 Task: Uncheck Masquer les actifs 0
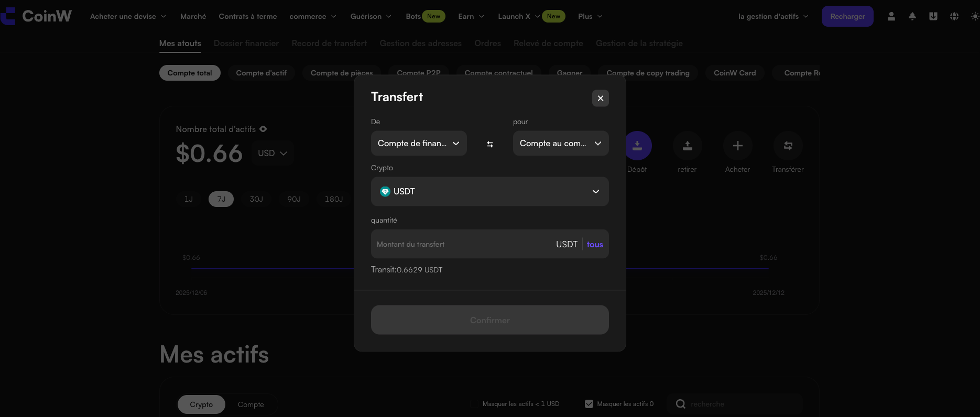pos(589,404)
